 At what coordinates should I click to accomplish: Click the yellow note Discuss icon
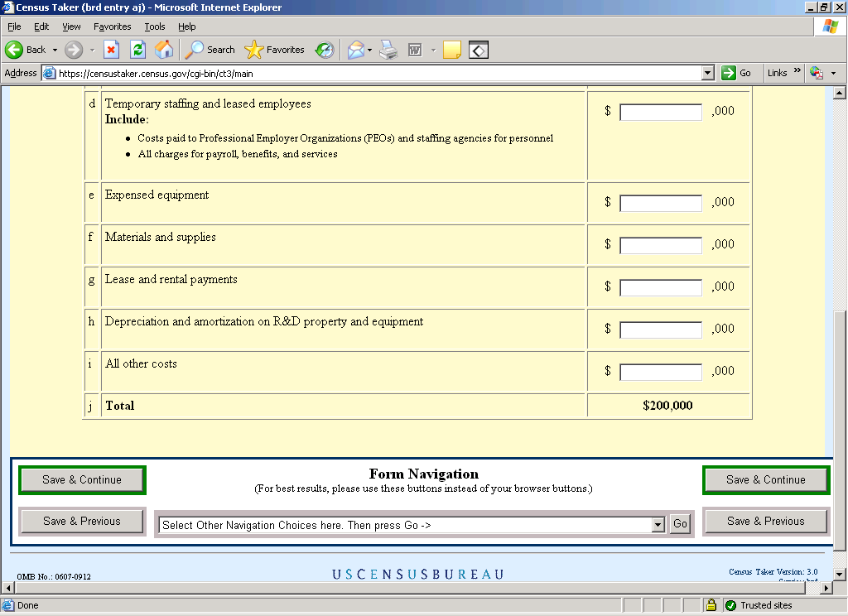(451, 50)
